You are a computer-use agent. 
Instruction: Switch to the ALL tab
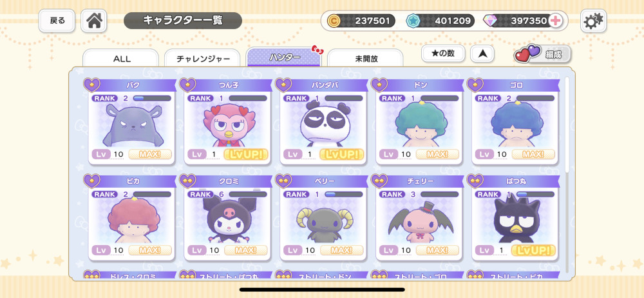point(121,59)
